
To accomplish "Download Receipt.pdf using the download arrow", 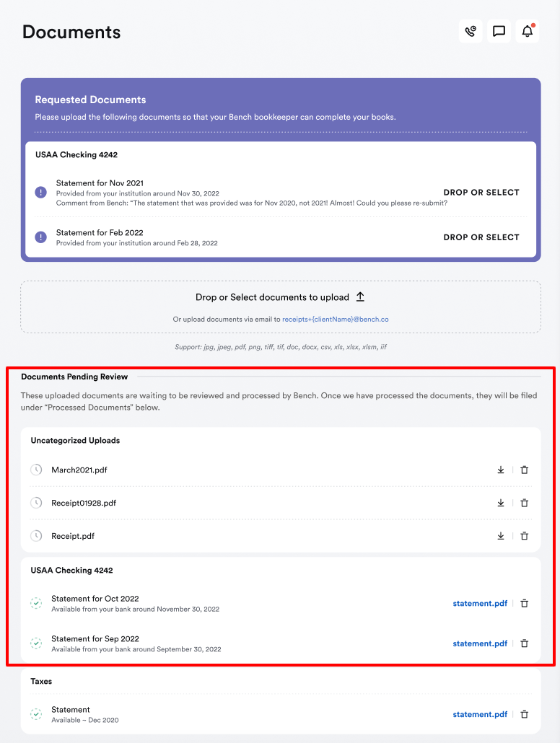I will [x=501, y=536].
